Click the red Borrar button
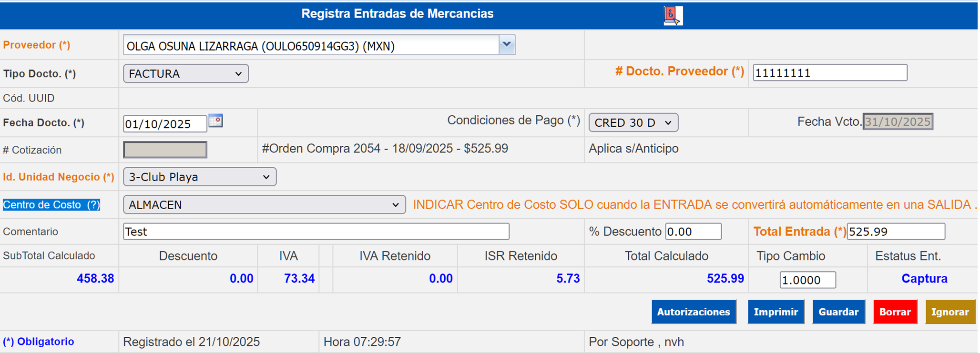 click(895, 312)
